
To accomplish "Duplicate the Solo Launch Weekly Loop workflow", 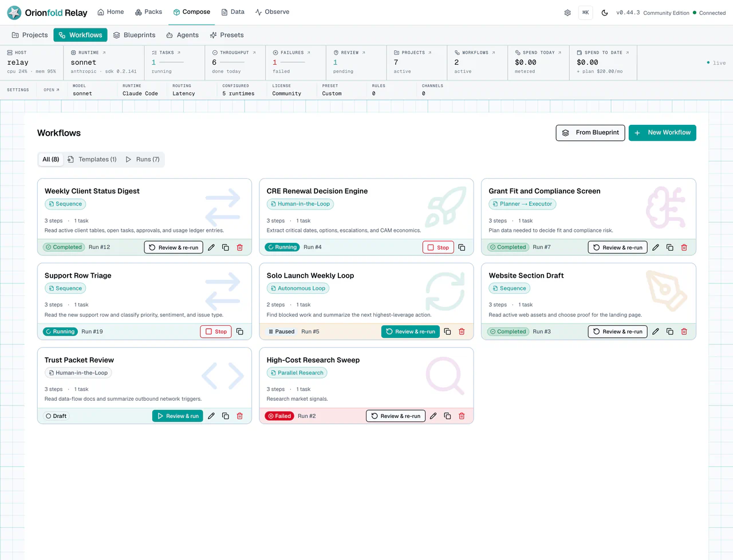I will (x=448, y=332).
